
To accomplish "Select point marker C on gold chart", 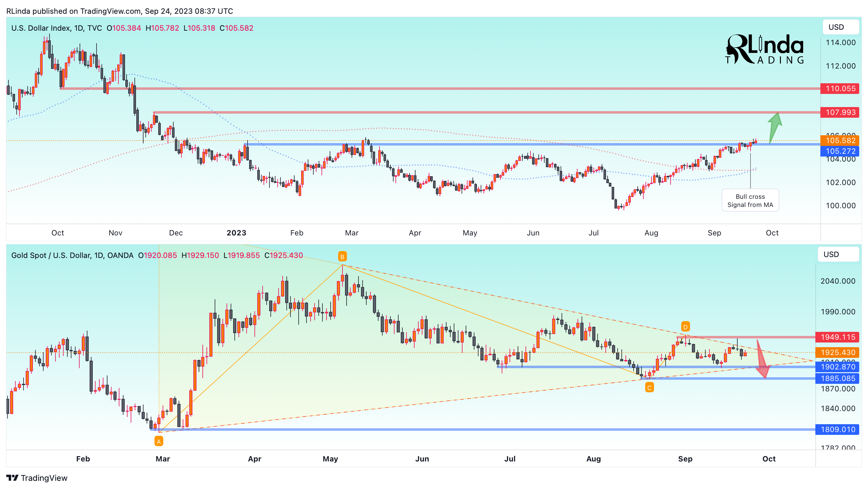I will pos(649,388).
